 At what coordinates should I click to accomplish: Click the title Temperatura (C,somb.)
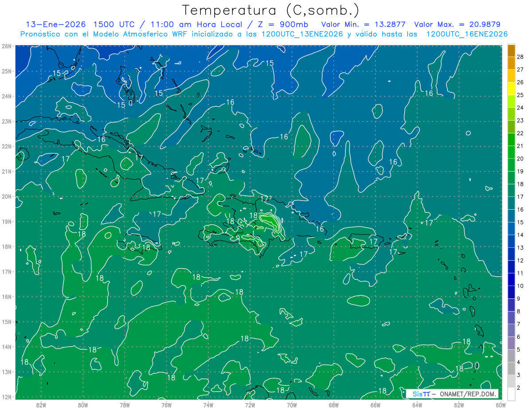[271, 10]
